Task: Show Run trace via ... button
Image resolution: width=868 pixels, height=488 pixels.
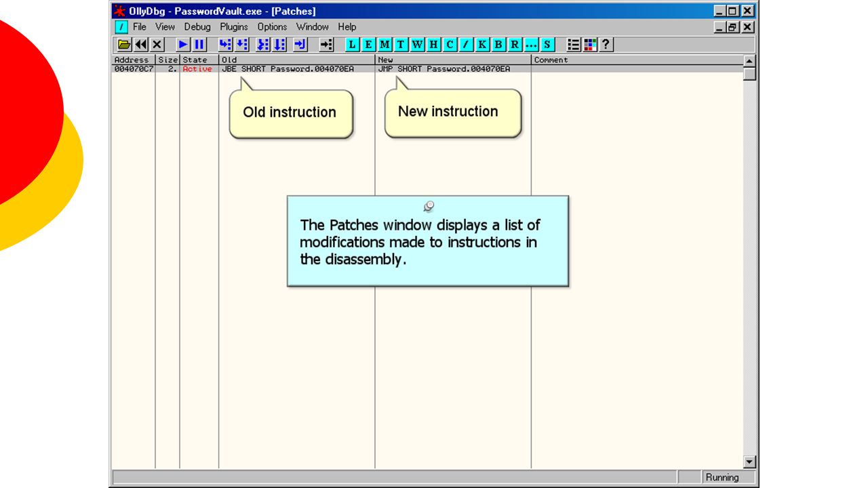Action: pos(532,45)
